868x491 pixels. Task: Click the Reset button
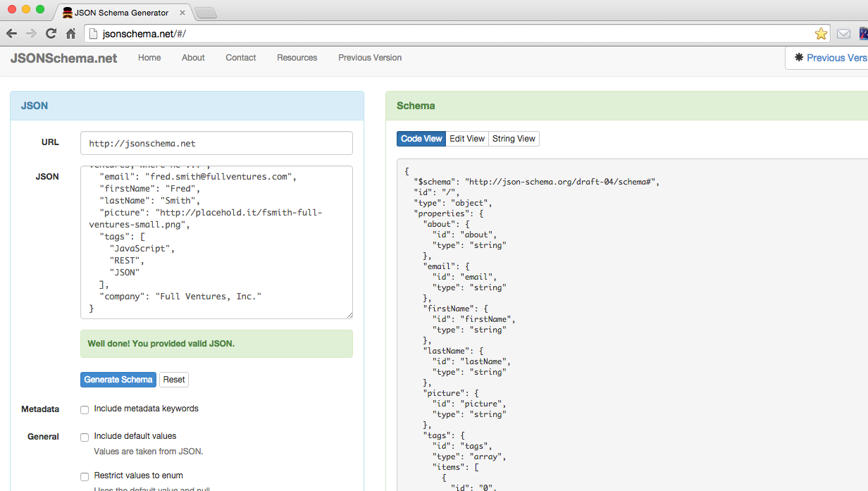point(173,380)
